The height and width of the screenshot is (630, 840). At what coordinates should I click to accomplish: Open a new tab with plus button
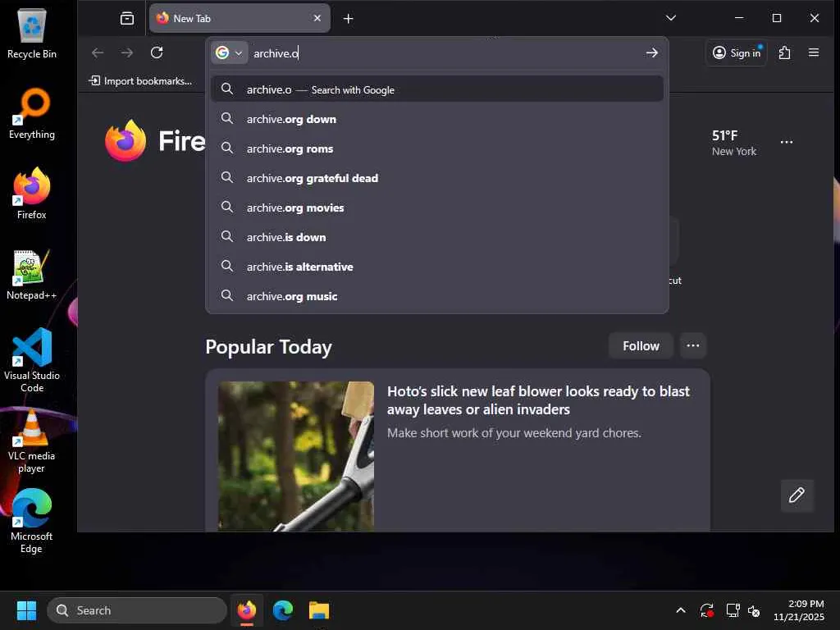tap(348, 19)
